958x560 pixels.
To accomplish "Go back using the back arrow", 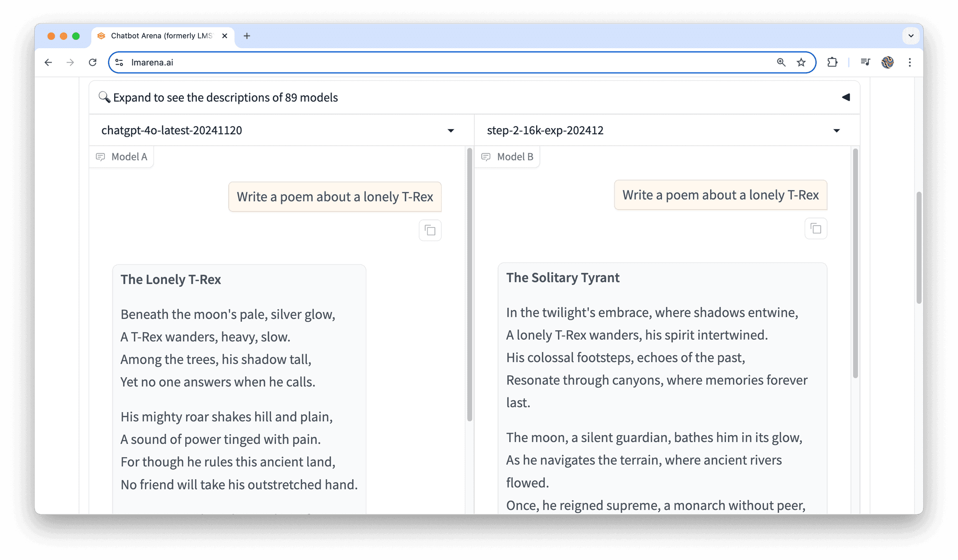I will coord(48,62).
